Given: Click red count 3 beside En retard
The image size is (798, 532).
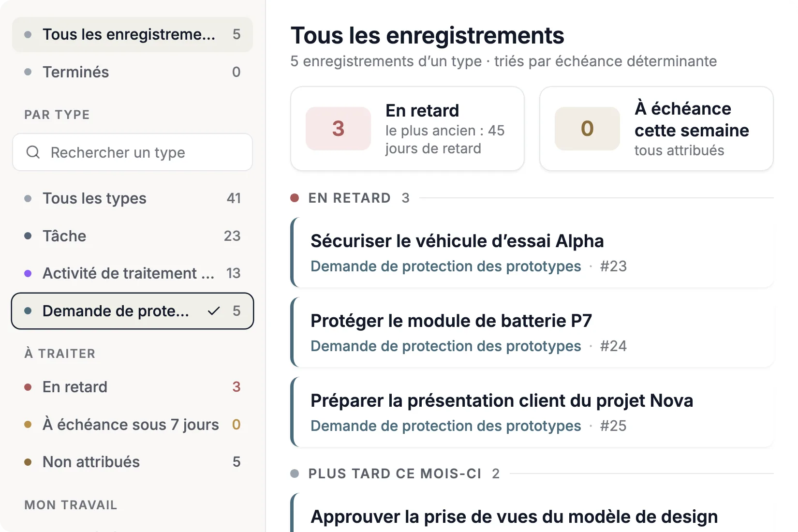Looking at the screenshot, I should (x=236, y=387).
